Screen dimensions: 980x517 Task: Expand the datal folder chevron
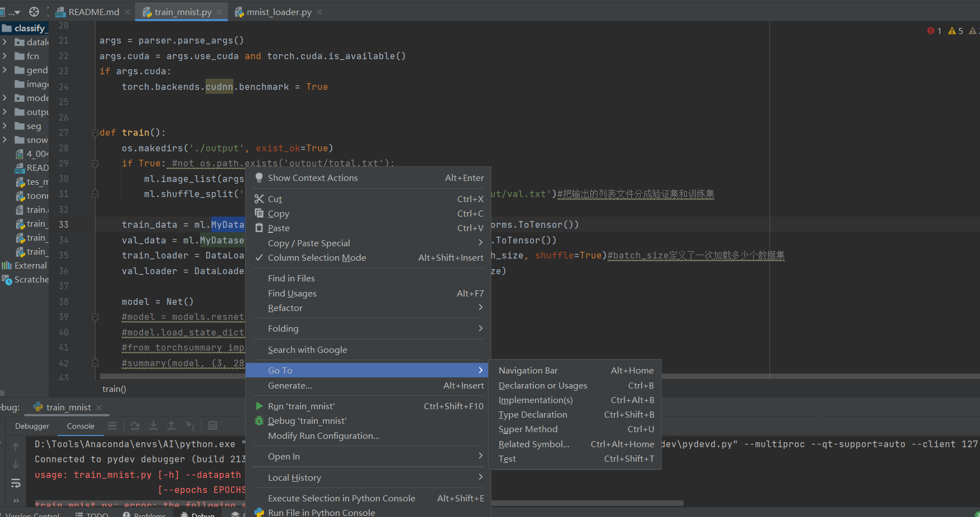coord(4,42)
